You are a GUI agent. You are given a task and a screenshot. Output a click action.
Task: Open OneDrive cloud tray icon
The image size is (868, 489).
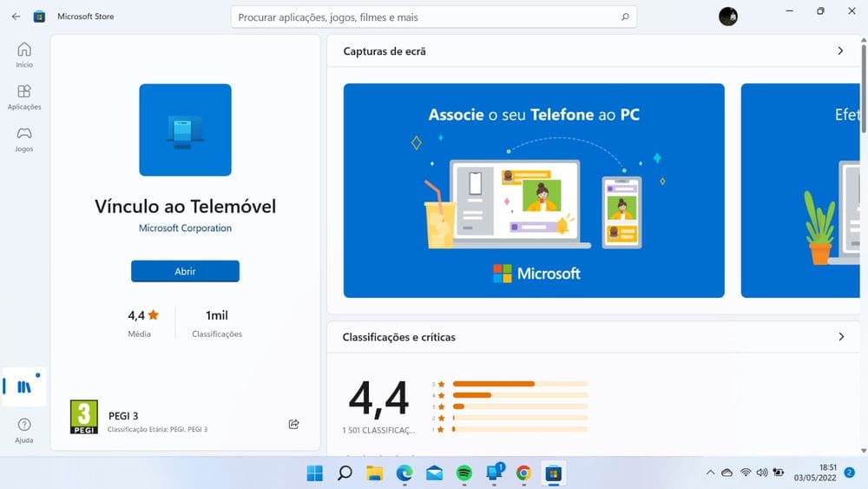point(727,472)
